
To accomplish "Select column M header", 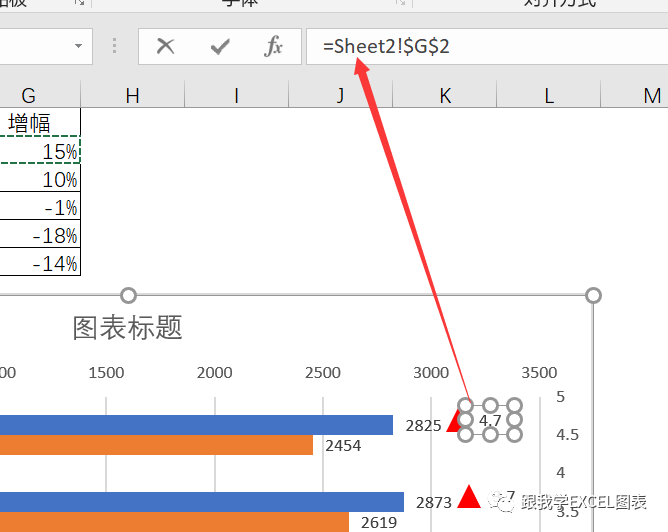I will click(x=635, y=95).
